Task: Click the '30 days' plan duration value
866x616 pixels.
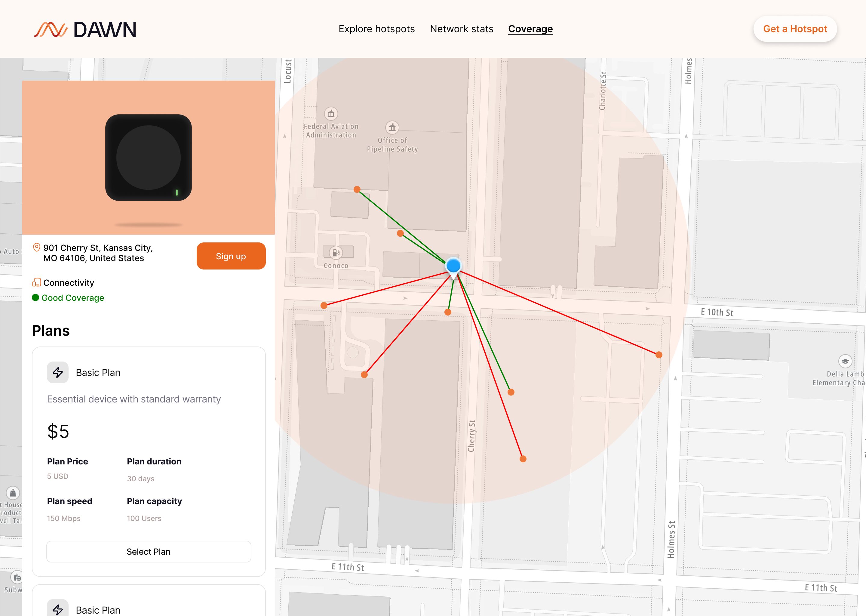Action: (x=141, y=479)
